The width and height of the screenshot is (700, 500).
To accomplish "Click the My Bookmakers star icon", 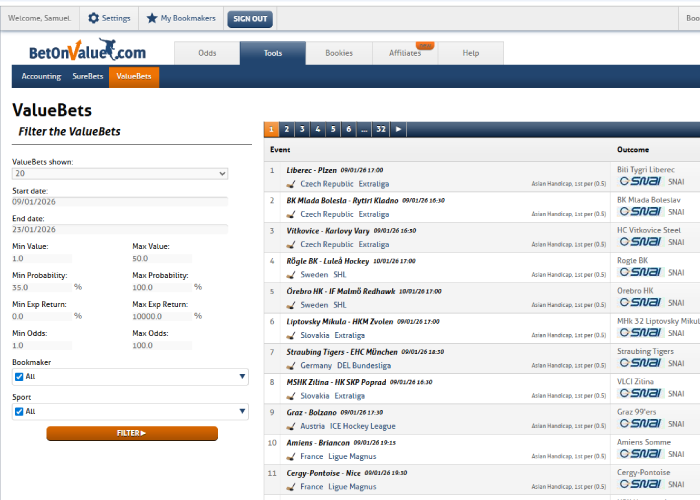I will pyautogui.click(x=152, y=18).
